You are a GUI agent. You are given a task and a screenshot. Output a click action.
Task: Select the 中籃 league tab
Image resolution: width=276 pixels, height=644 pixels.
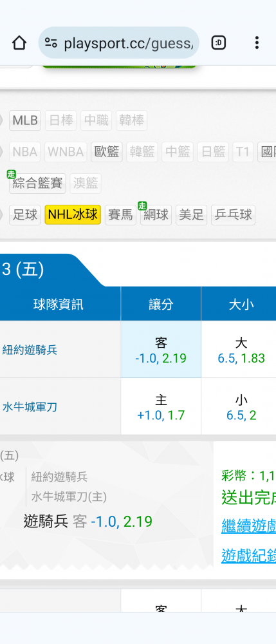[x=178, y=152]
